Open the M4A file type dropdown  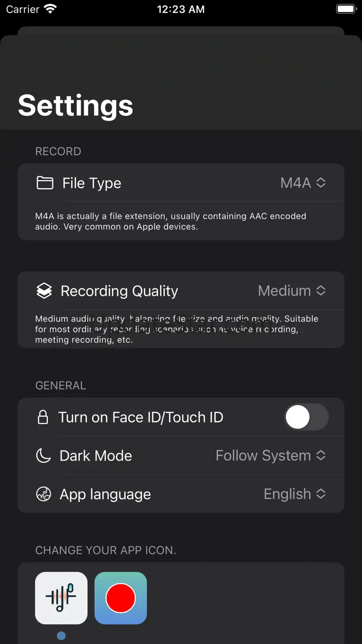[x=303, y=183]
